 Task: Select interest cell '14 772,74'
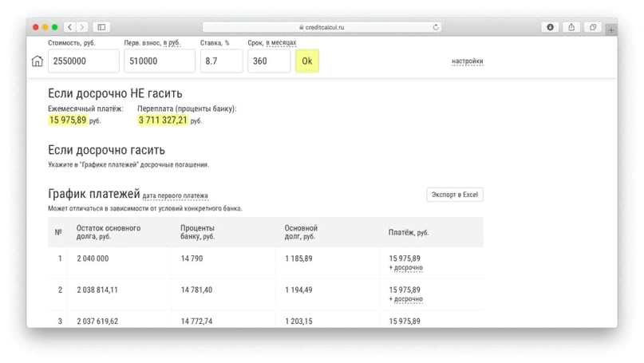197,321
